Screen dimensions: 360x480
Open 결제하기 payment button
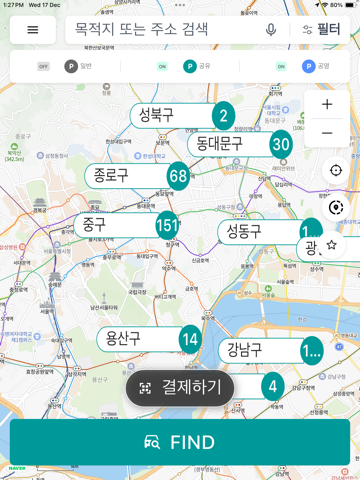click(x=180, y=388)
